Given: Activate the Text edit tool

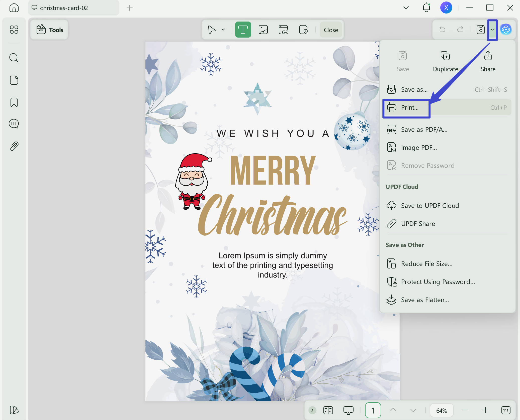Looking at the screenshot, I should click(x=243, y=30).
